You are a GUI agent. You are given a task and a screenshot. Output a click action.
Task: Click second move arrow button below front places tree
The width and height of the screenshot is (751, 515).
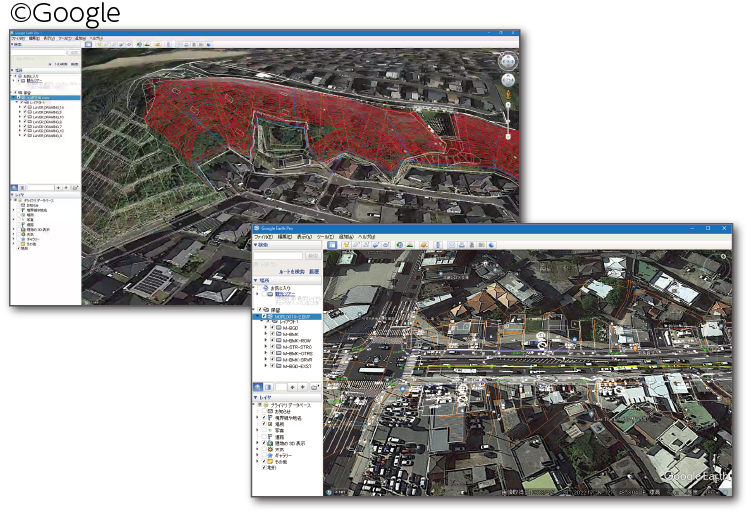pyautogui.click(x=302, y=387)
